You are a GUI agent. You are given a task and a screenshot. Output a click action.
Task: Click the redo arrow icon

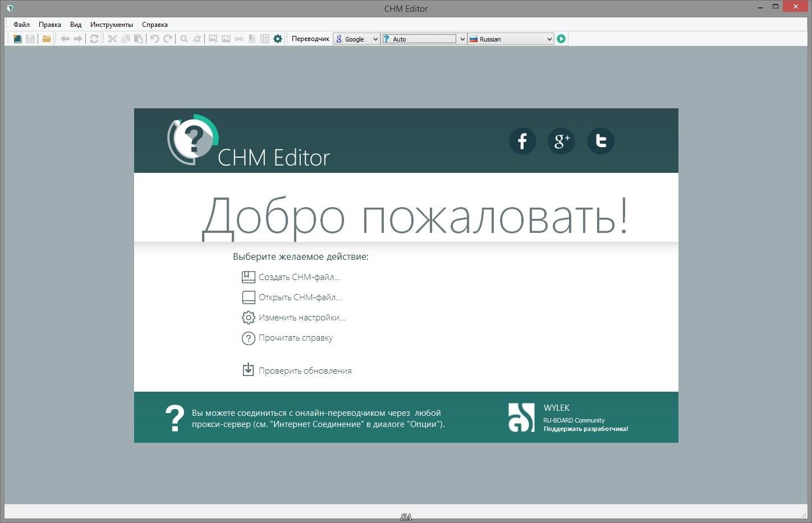coord(168,39)
